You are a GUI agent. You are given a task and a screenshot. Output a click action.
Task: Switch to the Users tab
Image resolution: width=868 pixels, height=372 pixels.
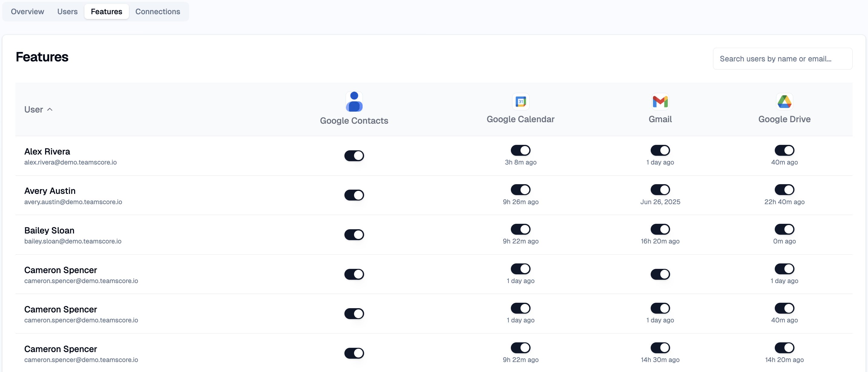click(x=67, y=11)
